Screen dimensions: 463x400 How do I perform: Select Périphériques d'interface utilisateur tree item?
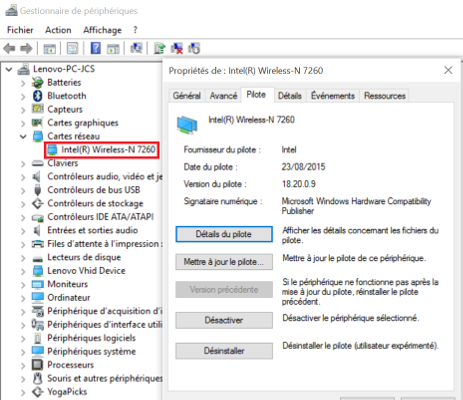tap(105, 325)
